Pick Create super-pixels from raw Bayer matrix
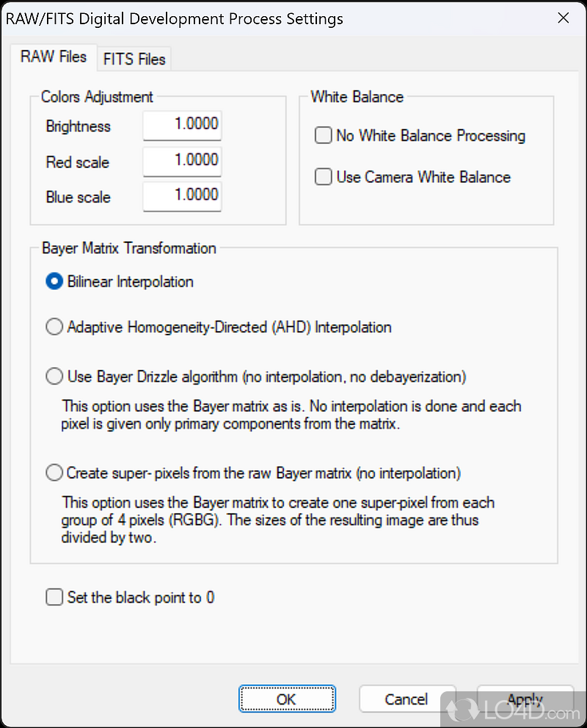Screen dimensions: 587x728 pyautogui.click(x=55, y=473)
